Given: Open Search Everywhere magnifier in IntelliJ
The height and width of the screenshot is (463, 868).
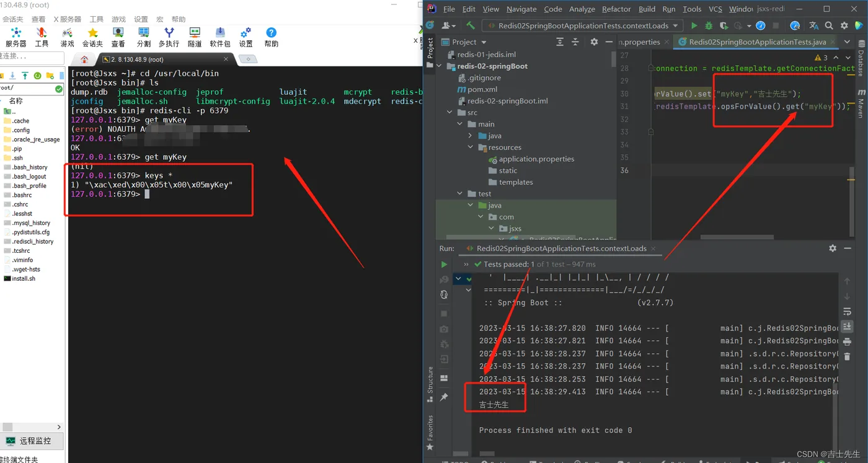Looking at the screenshot, I should coord(829,25).
